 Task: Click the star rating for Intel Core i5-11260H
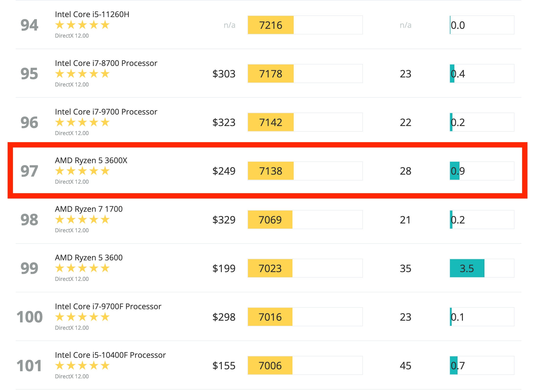(x=82, y=25)
